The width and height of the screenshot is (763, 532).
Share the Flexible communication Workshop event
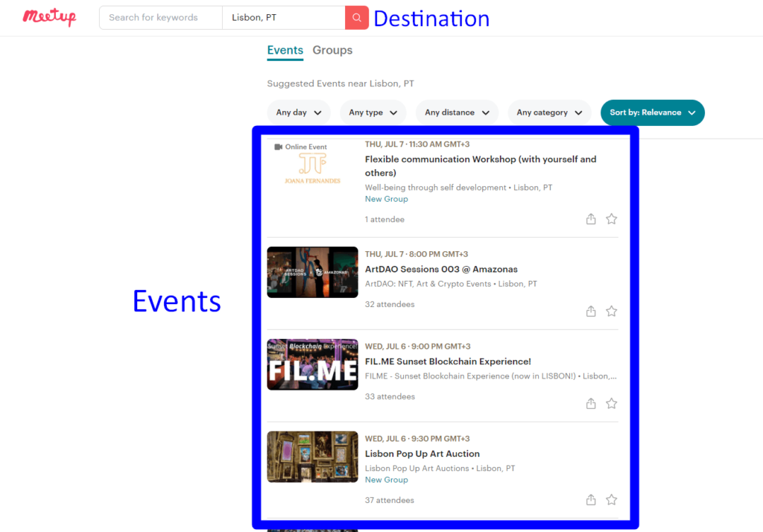pos(591,219)
